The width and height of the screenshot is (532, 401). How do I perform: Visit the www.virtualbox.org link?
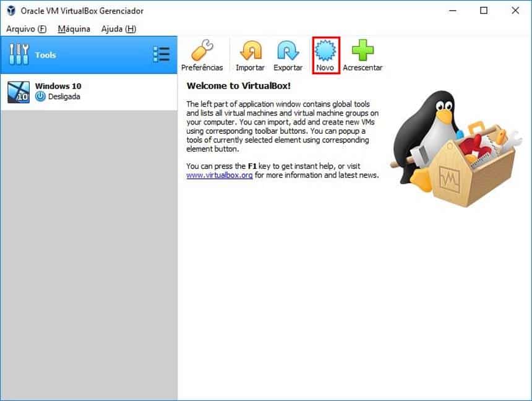[219, 175]
